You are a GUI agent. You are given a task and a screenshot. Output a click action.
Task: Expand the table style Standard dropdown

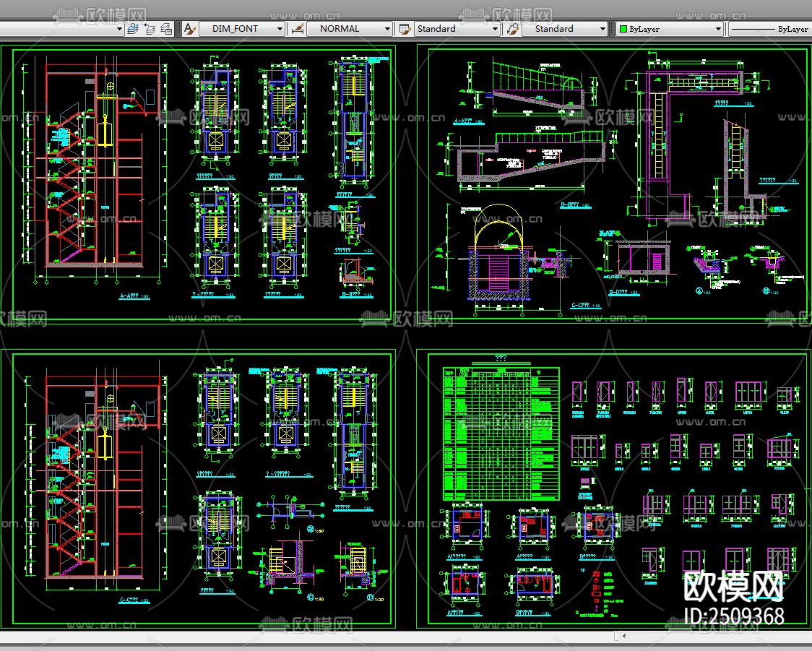pos(495,29)
